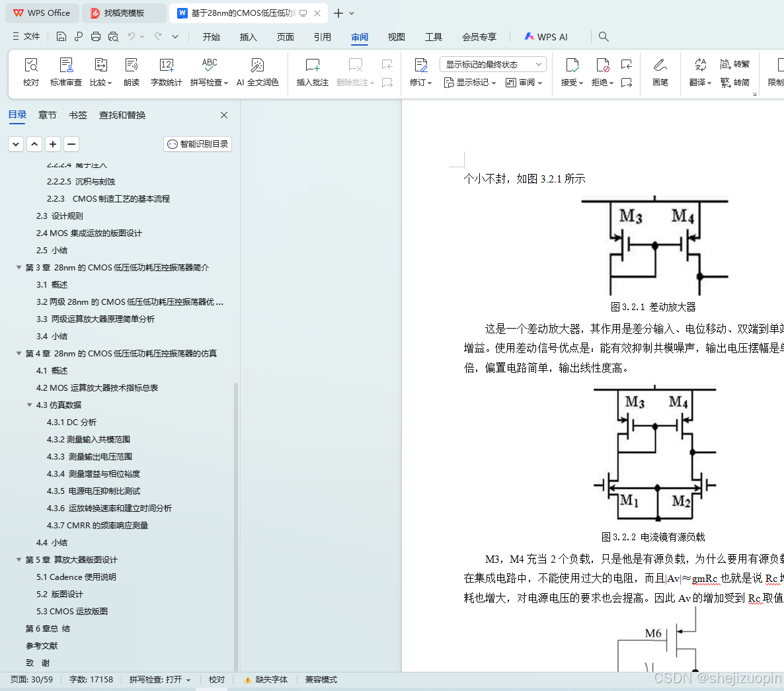Image resolution: width=784 pixels, height=691 pixels.
Task: Open the 开始 ribbon tab
Action: point(211,36)
